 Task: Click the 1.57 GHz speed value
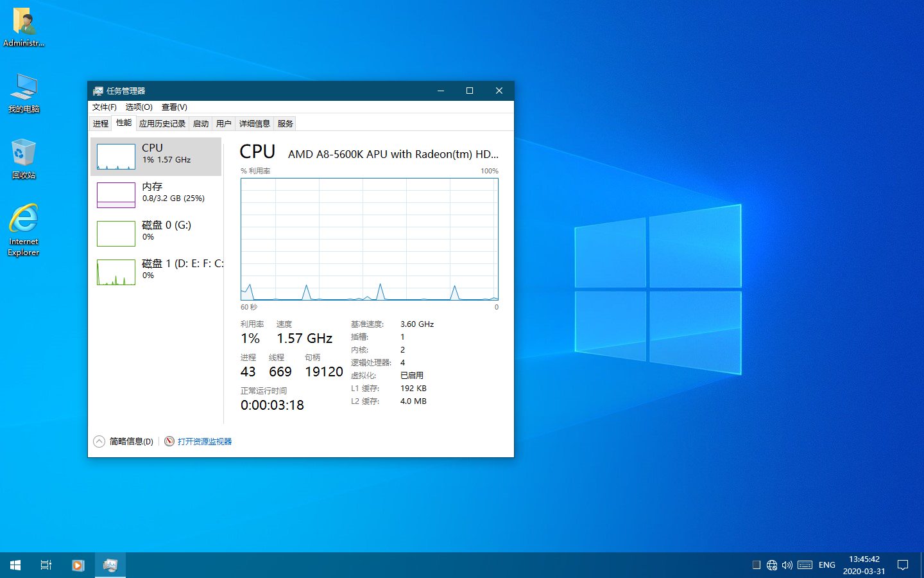coord(304,338)
